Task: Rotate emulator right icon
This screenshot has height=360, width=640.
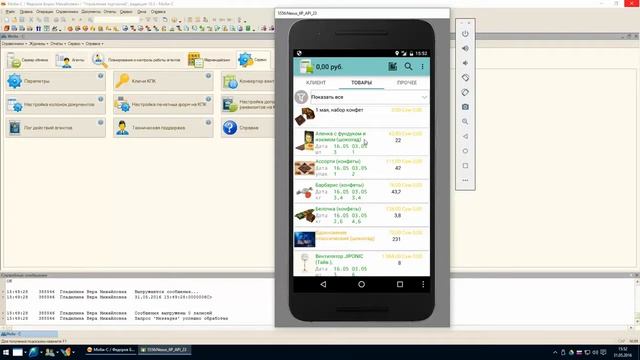Action: [x=465, y=92]
